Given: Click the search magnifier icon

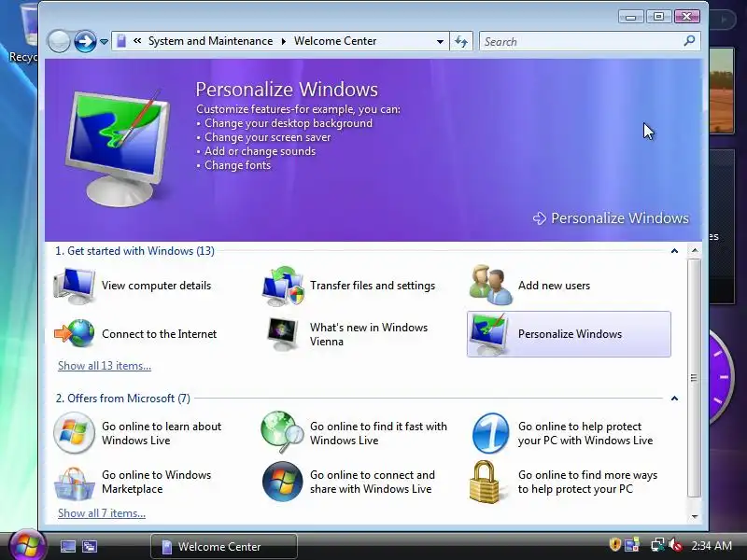Looking at the screenshot, I should pyautogui.click(x=689, y=41).
